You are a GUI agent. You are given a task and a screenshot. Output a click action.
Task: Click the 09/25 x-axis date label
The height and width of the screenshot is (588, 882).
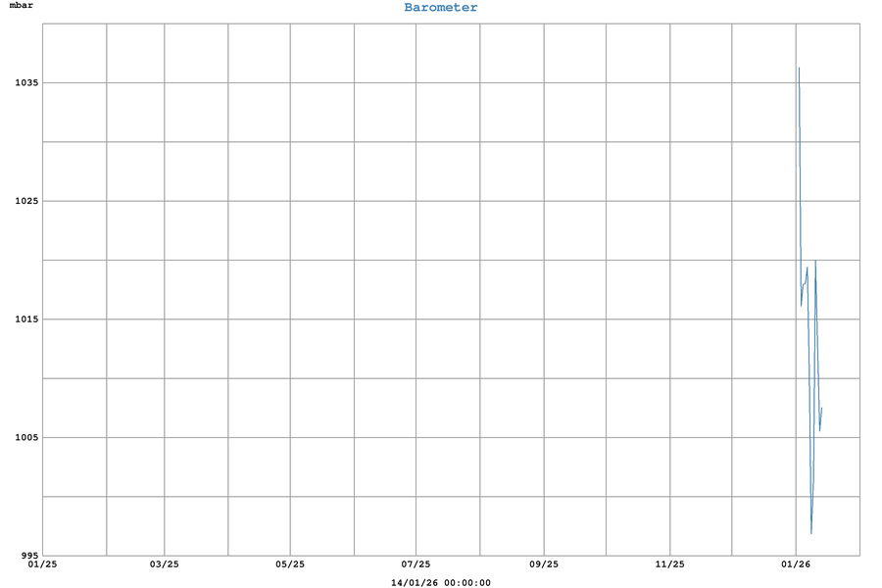[544, 564]
